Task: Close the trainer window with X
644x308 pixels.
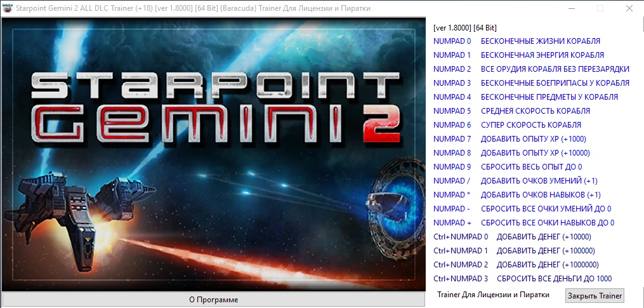Action: (x=629, y=8)
